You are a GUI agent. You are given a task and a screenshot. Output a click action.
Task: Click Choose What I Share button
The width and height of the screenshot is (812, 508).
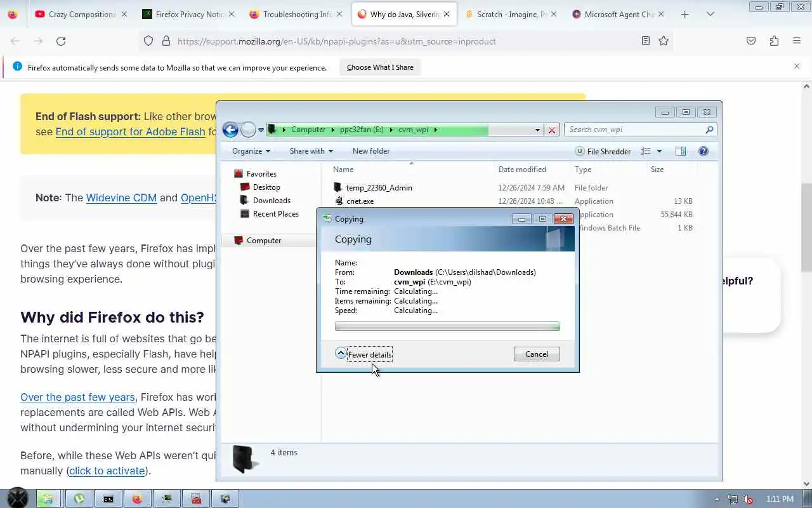pos(380,67)
